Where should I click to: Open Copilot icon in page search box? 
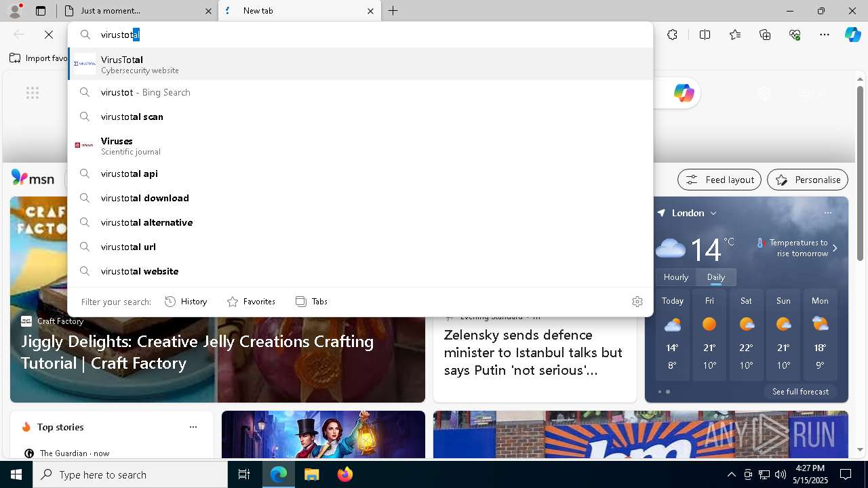point(684,93)
